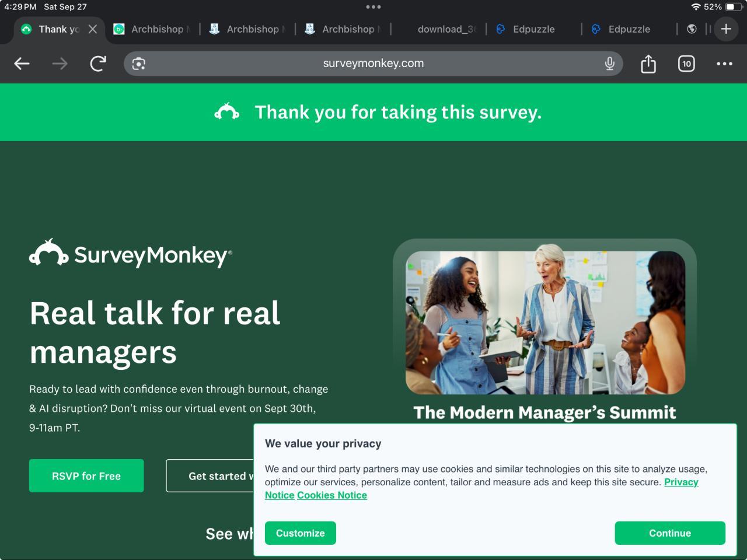Tap the battery indicator
This screenshot has width=747, height=560.
tap(734, 7)
